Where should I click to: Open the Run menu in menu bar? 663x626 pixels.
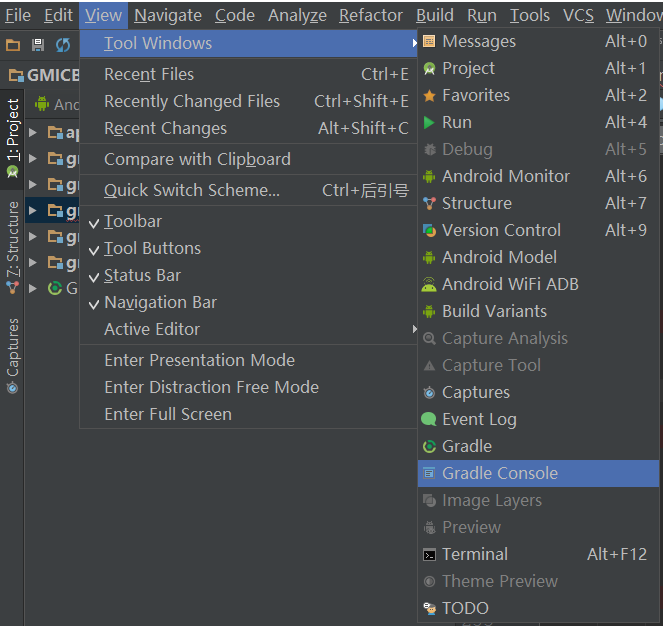point(482,16)
